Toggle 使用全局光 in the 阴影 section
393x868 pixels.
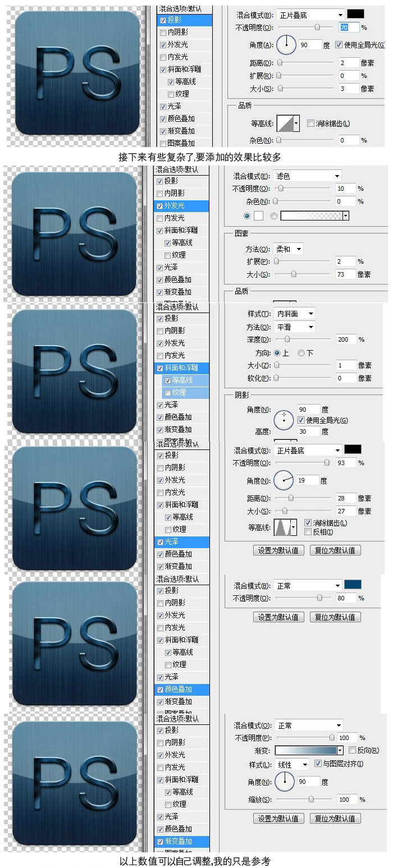(x=301, y=420)
